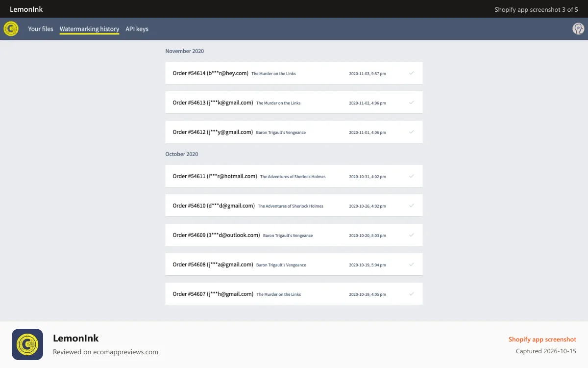Click checkmark icon for Order #54612
The image size is (588, 368).
[412, 132]
